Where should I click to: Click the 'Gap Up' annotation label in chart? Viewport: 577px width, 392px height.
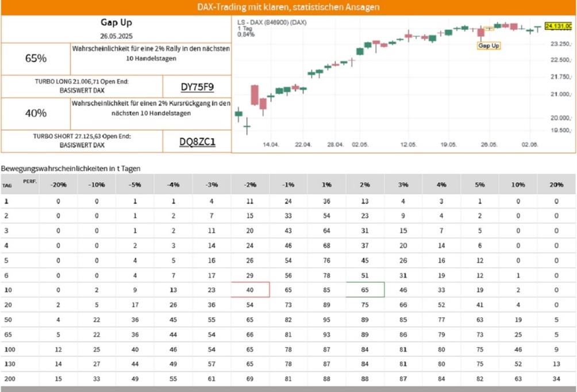click(488, 45)
